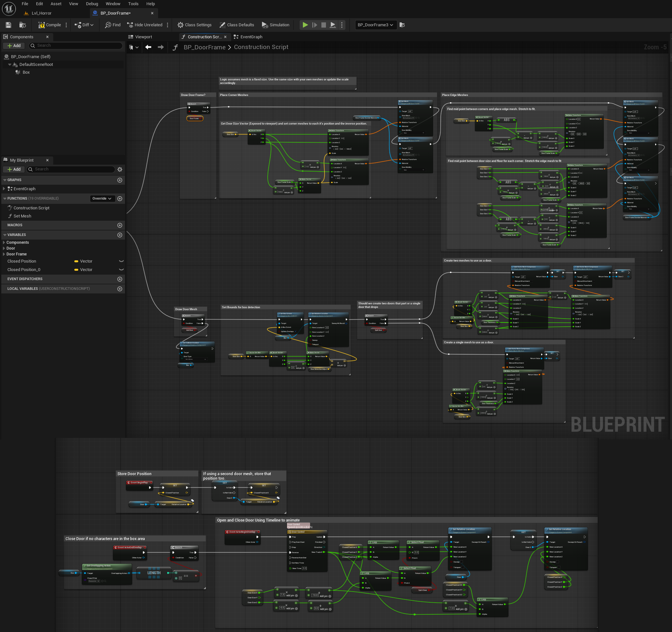Image resolution: width=672 pixels, height=632 pixels.
Task: Click the green Play button
Action: click(305, 25)
